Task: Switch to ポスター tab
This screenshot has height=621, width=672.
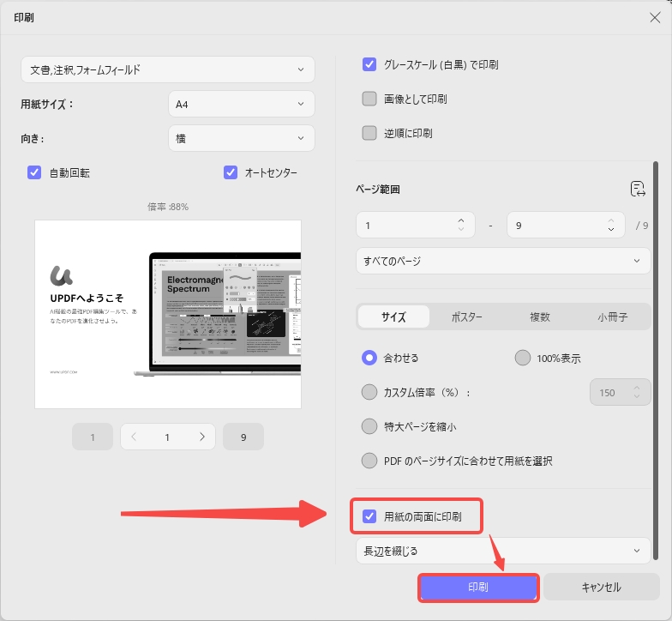Action: click(x=466, y=317)
